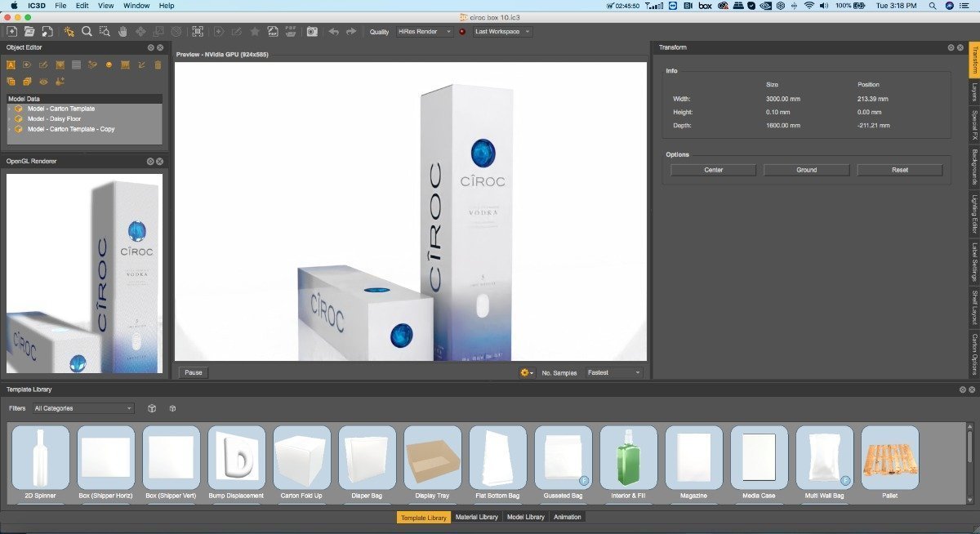Select the 2D Spinner template thumbnail

[40, 457]
